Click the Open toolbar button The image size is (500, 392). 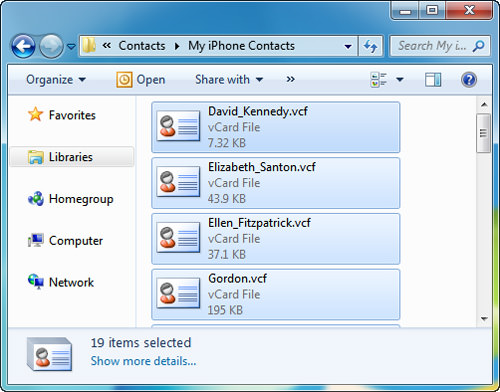(x=141, y=80)
